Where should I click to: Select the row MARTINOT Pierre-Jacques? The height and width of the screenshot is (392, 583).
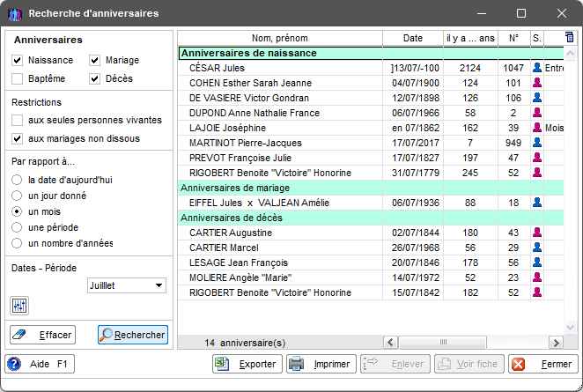click(371, 143)
